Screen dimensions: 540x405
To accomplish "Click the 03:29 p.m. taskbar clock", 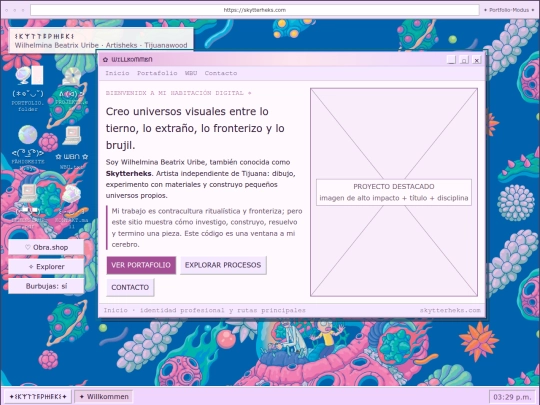I will click(x=512, y=397).
